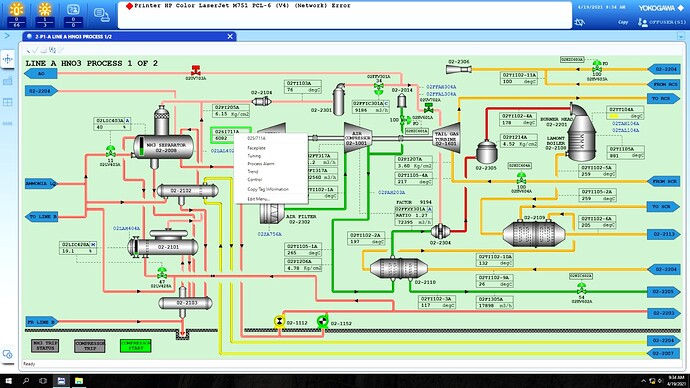The image size is (690, 388).
Task: Click the green valve 02HV604A
Action: coord(521,178)
